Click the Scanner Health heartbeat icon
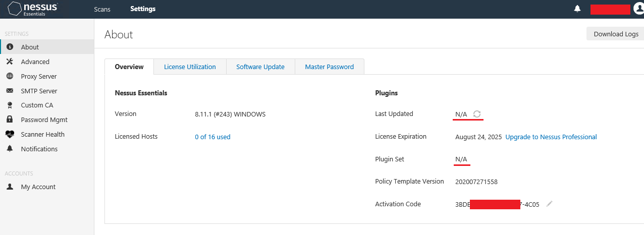Viewport: 644px width, 235px height. point(10,134)
